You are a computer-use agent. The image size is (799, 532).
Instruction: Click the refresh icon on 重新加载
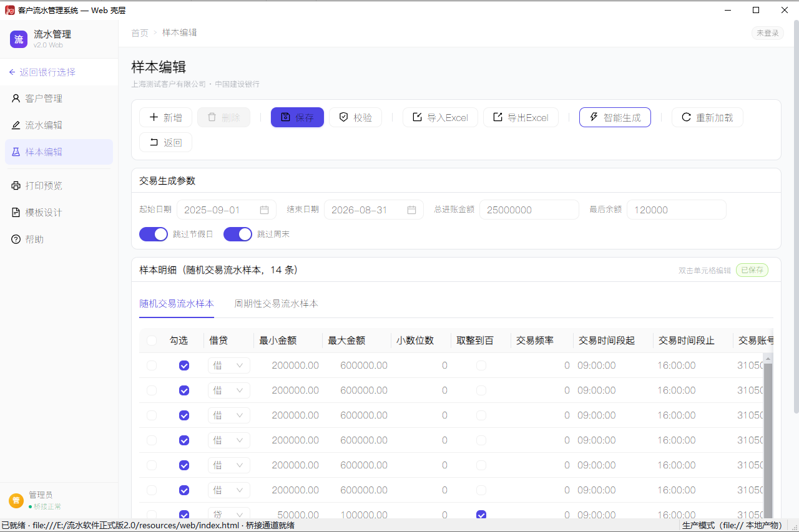(x=686, y=117)
